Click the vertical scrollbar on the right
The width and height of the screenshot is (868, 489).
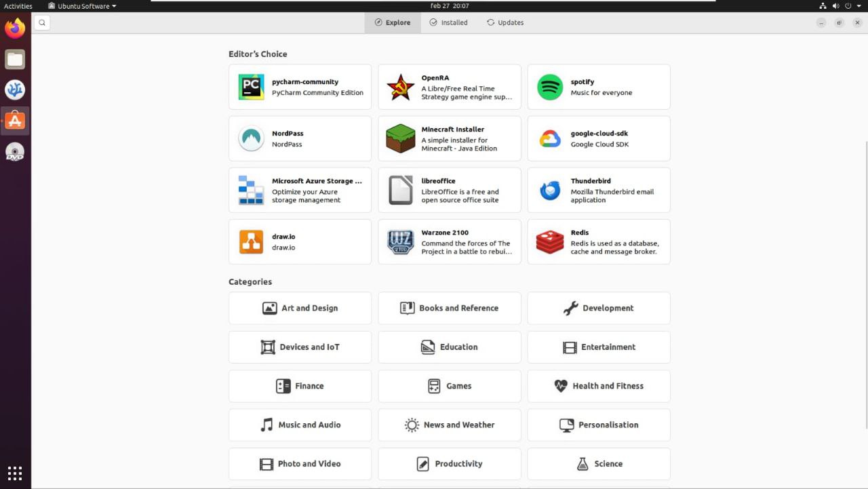865,285
